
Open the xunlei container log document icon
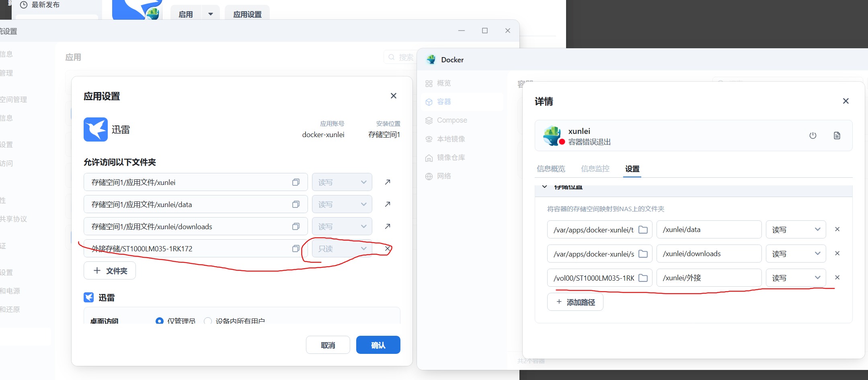(x=837, y=136)
